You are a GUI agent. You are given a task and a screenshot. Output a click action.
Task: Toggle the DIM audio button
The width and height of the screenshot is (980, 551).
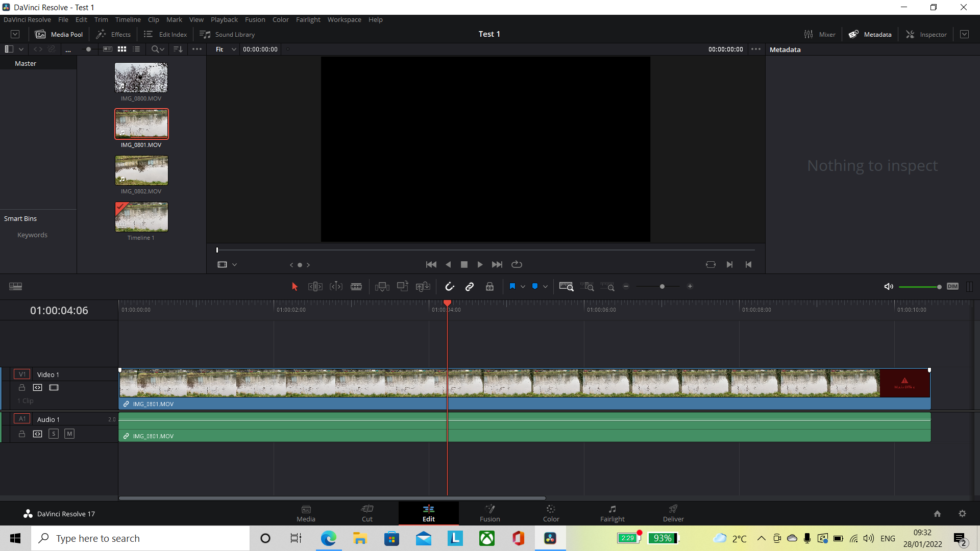pos(952,287)
